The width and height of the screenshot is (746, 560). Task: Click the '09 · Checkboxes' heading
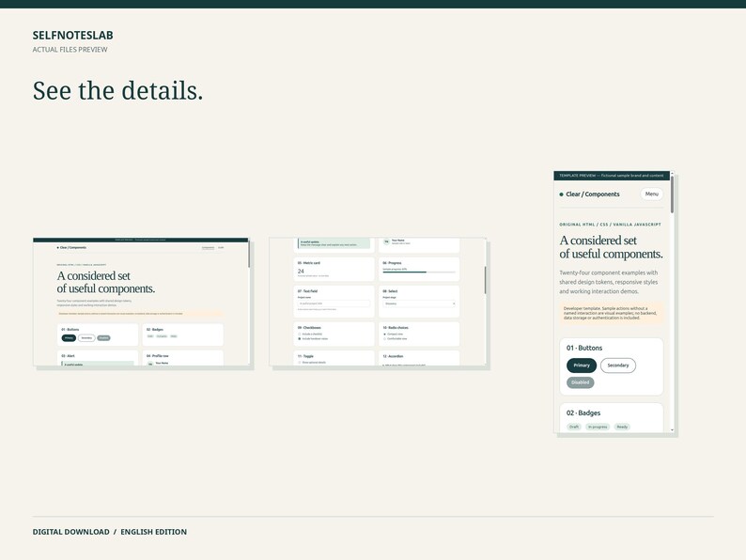tap(309, 328)
